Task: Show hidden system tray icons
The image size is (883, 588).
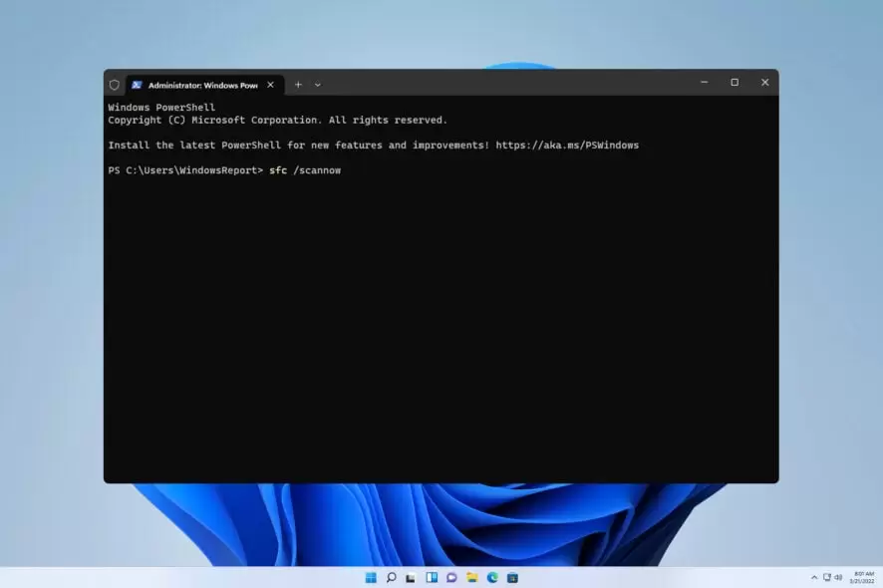Action: [x=813, y=577]
